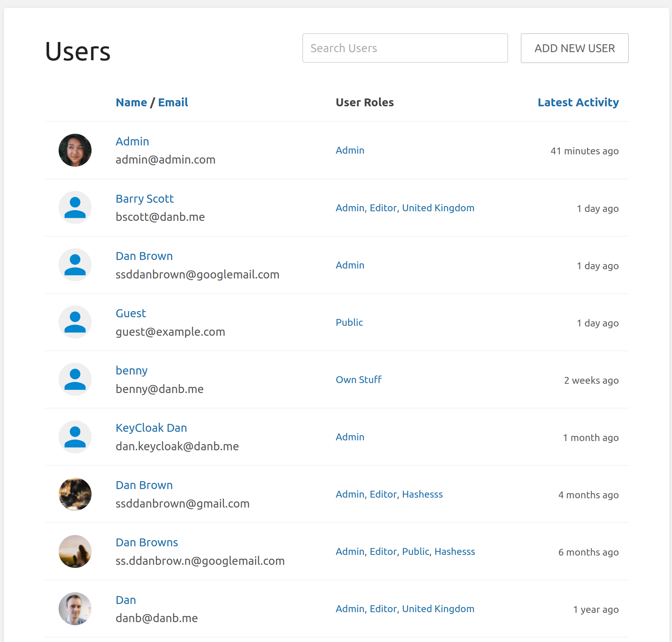The image size is (672, 642).
Task: Open Barry Scott's user profile
Action: 144,199
